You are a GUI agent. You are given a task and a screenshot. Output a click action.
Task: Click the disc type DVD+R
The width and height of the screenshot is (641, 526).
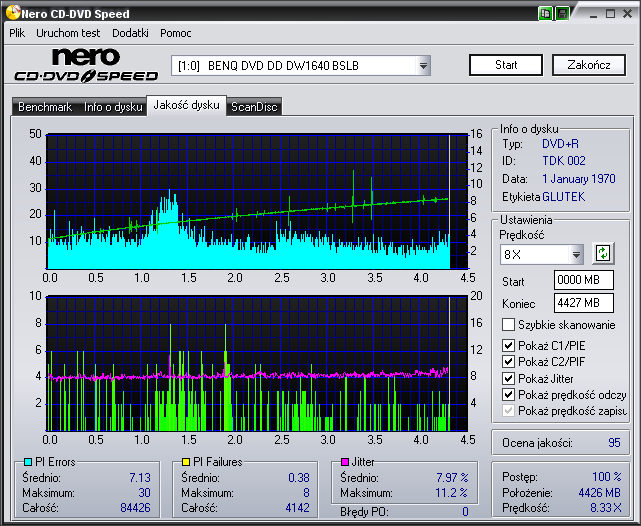point(560,144)
